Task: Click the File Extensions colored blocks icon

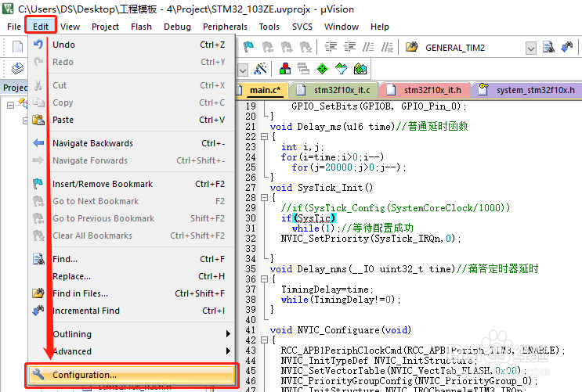Action: [x=284, y=69]
